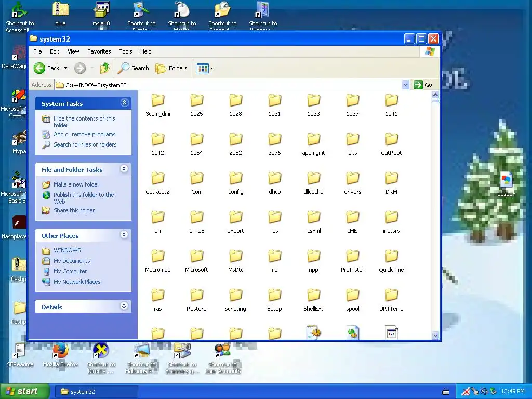Go back with the Back button
The width and height of the screenshot is (532, 399).
click(x=47, y=68)
